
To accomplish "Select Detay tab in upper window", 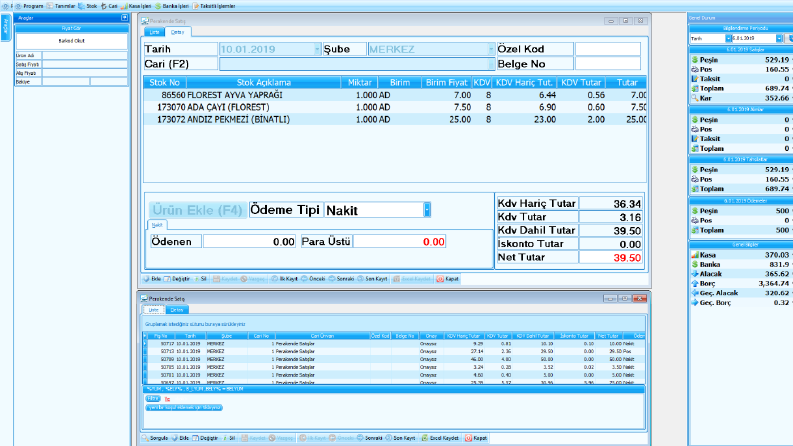I will click(177, 32).
